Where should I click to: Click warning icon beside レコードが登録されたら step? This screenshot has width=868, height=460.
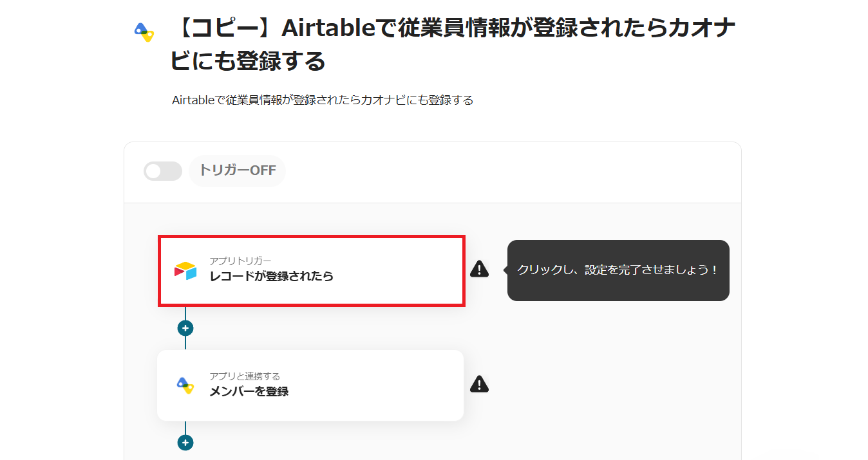479,269
